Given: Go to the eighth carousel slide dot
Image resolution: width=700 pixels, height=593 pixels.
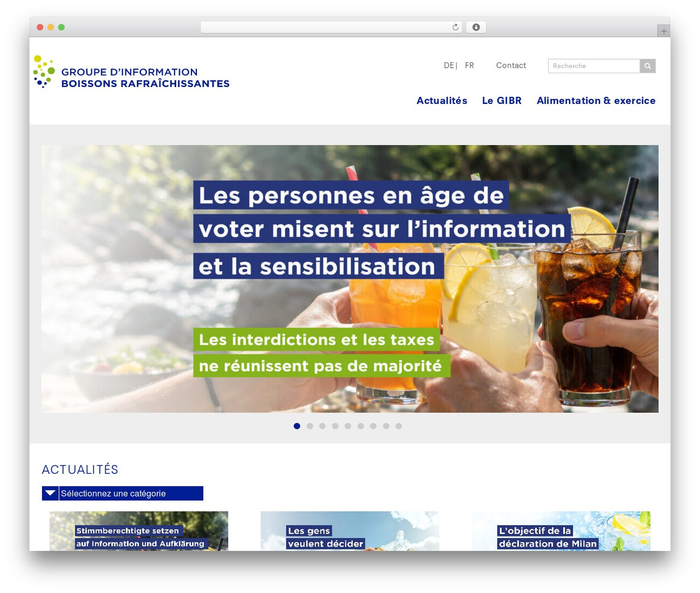Looking at the screenshot, I should [x=386, y=426].
